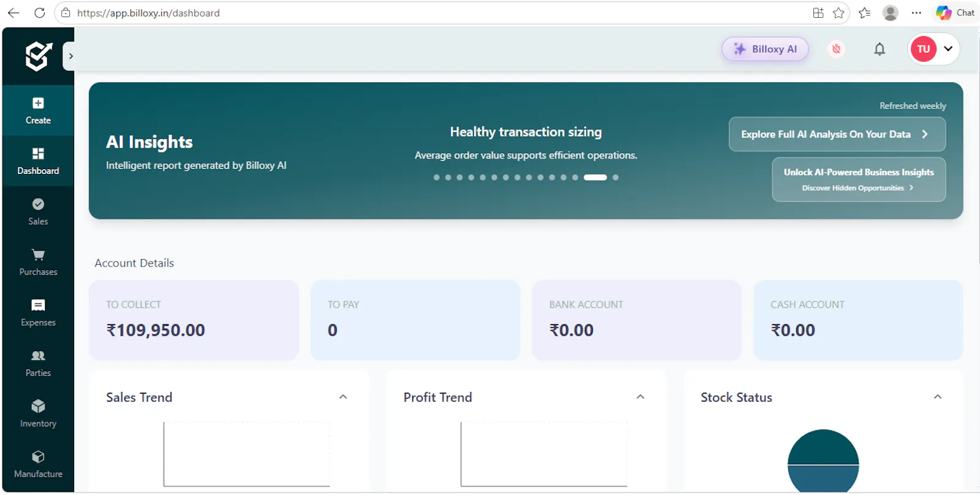Open Inventory from the sidebar
This screenshot has height=495, width=980.
38,414
